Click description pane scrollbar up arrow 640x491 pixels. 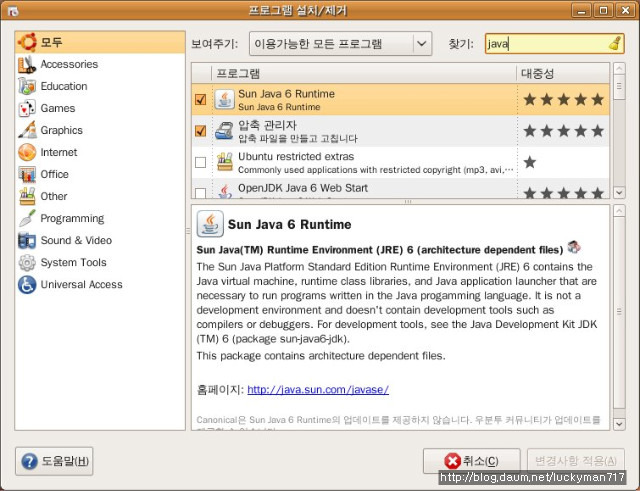[619, 211]
